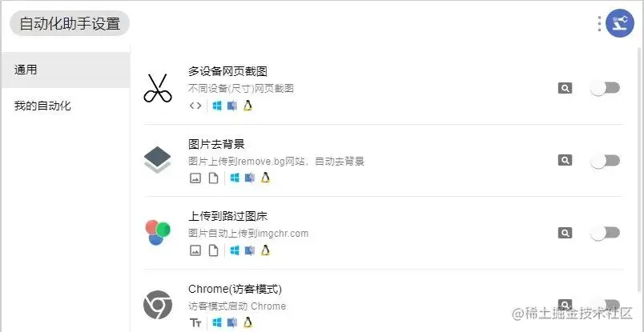
Task: Click magnifier icon beside 上传到路过图床
Action: point(565,233)
